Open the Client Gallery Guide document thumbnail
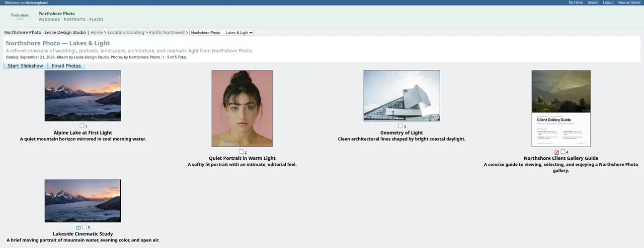The width and height of the screenshot is (644, 248). coord(561,108)
